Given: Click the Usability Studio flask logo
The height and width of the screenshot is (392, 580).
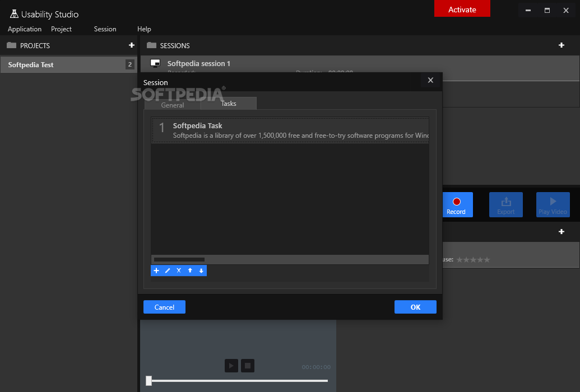Looking at the screenshot, I should pyautogui.click(x=14, y=14).
